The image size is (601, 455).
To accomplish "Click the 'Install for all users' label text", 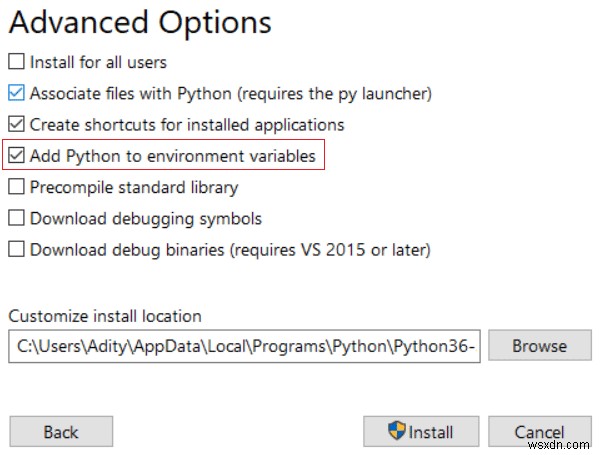I will pyautogui.click(x=98, y=62).
